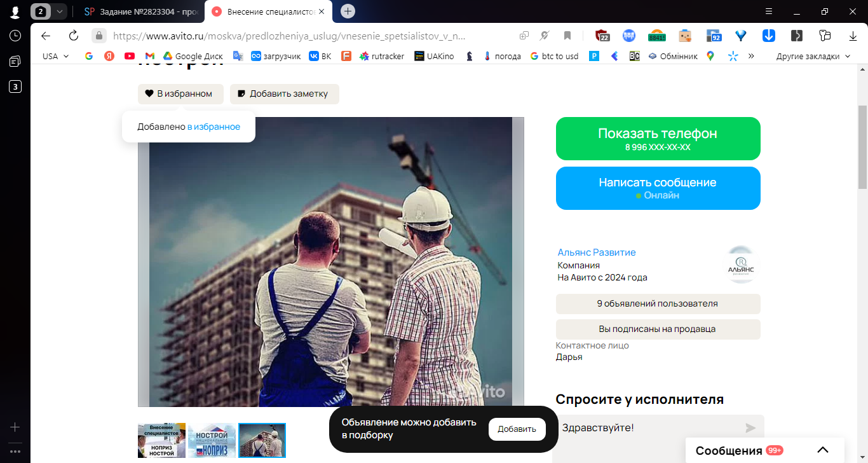The height and width of the screenshot is (463, 868).
Task: Open the погода bookmark
Action: coord(502,56)
